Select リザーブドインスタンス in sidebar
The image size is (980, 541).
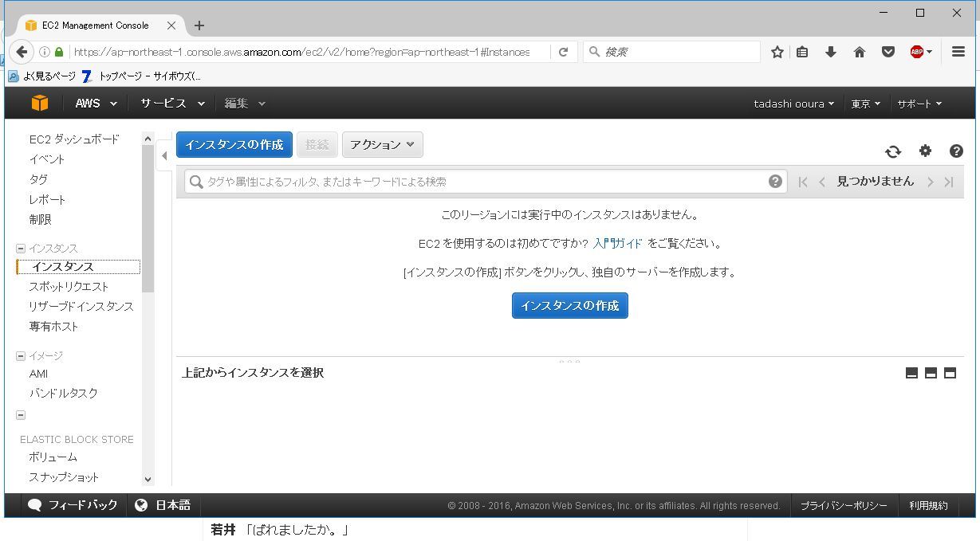[81, 306]
